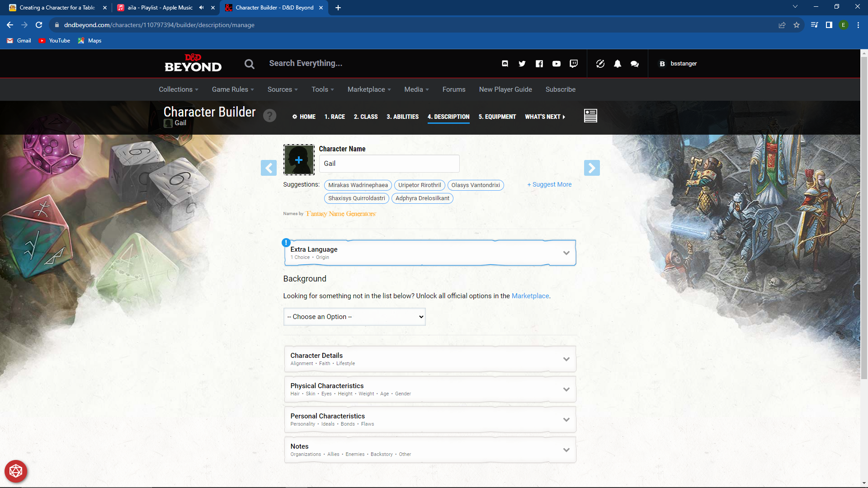
Task: Expand the Character Details section
Action: (x=430, y=359)
